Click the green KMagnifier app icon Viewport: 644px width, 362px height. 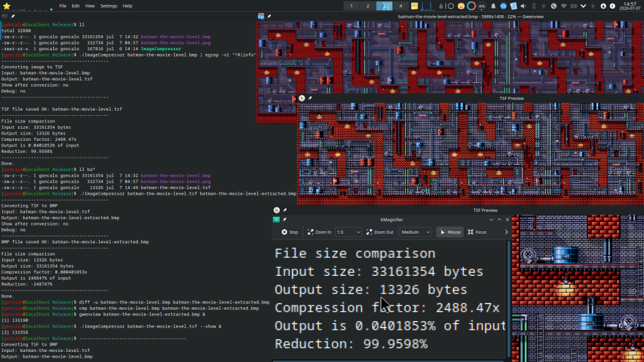click(x=277, y=219)
